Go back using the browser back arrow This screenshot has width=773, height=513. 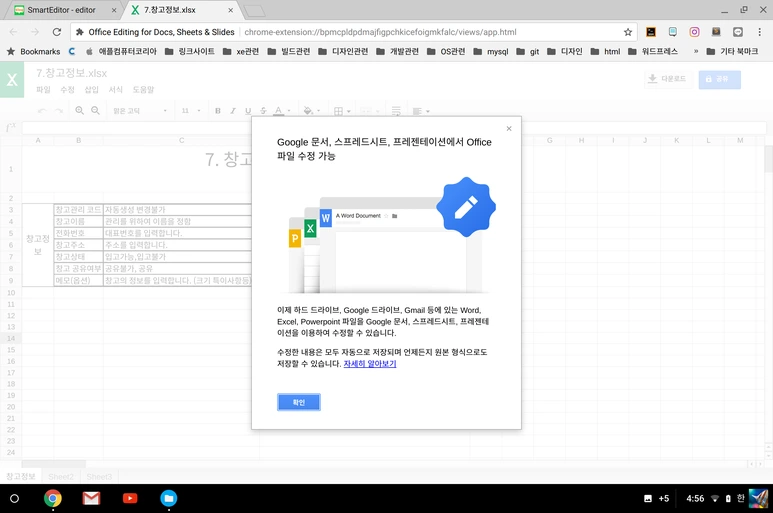pyautogui.click(x=13, y=32)
